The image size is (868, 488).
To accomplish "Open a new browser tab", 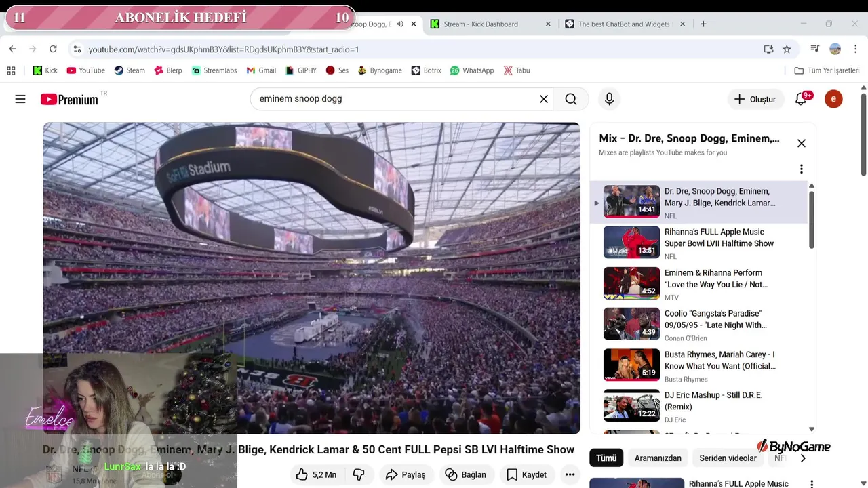I will [x=703, y=24].
